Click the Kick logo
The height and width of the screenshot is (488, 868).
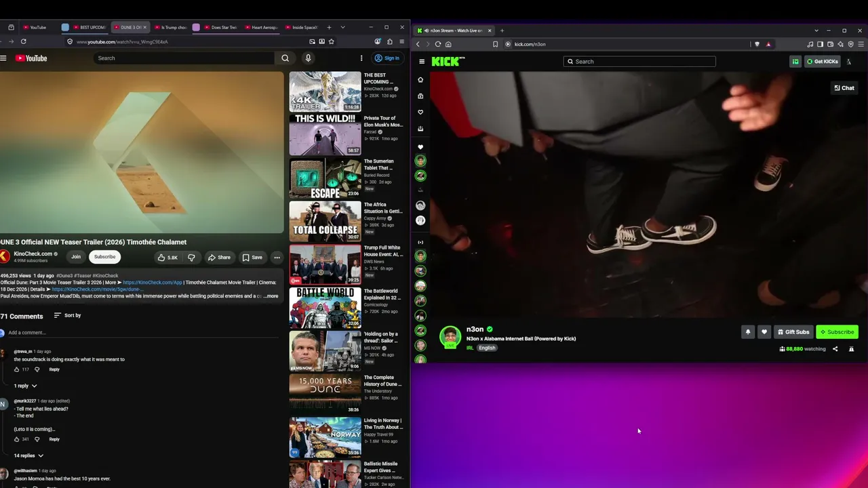pos(448,62)
